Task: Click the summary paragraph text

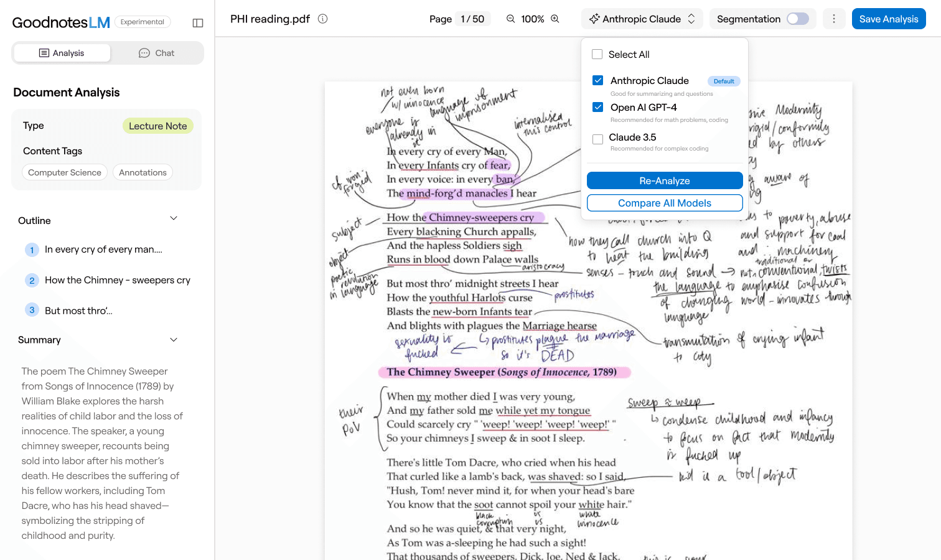Action: tap(103, 453)
